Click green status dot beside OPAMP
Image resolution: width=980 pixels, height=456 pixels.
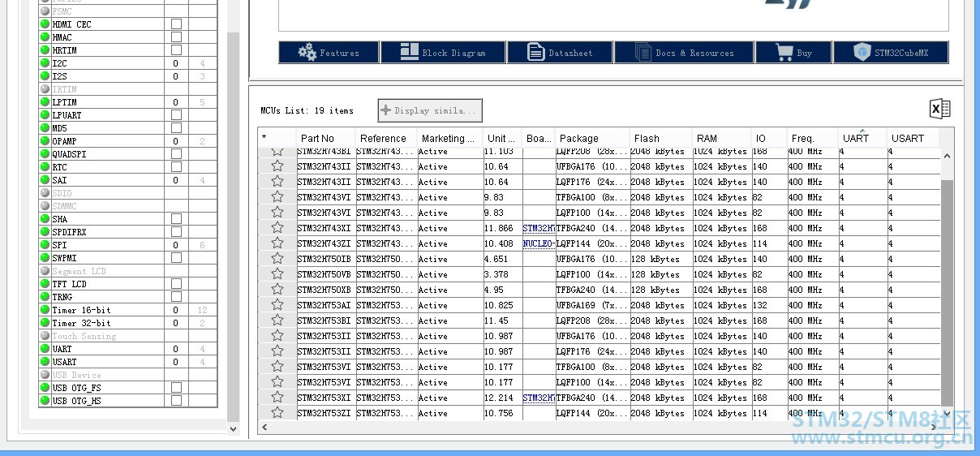tap(45, 141)
